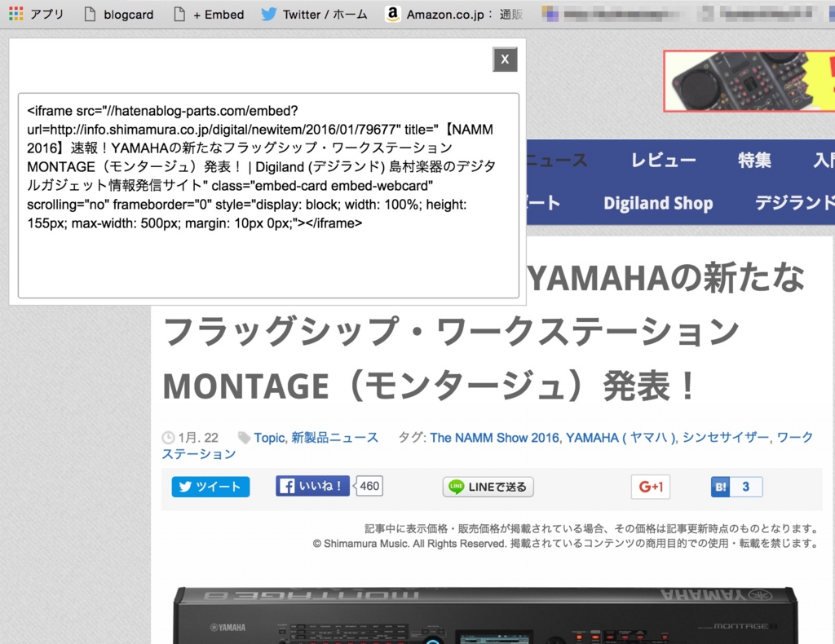Open the Digiland Shop menu item

click(658, 203)
